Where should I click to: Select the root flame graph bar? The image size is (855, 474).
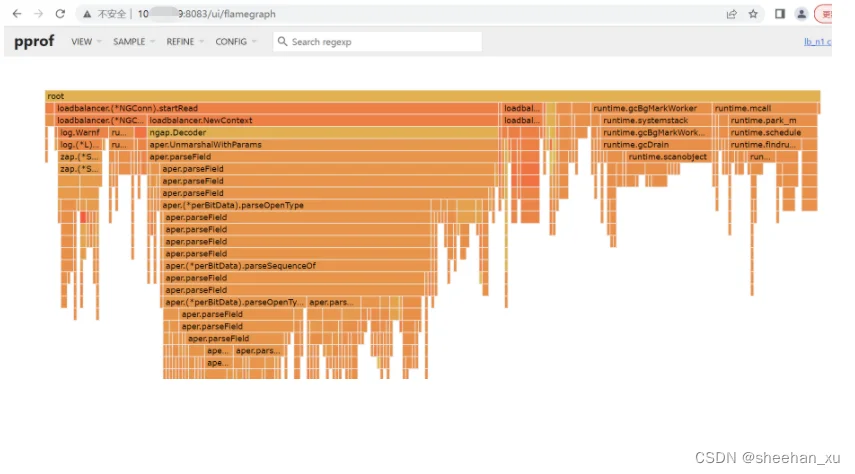[432, 96]
